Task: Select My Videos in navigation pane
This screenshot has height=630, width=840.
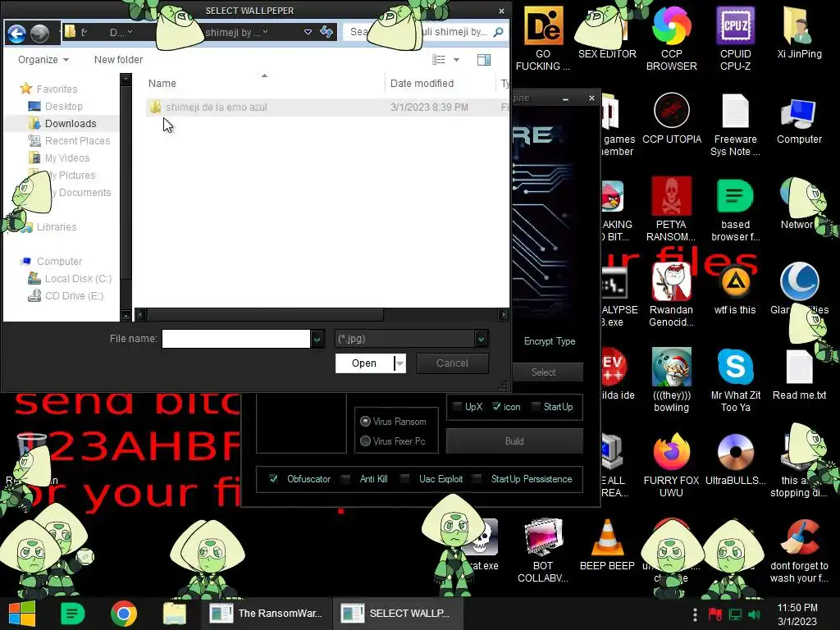Action: [67, 157]
